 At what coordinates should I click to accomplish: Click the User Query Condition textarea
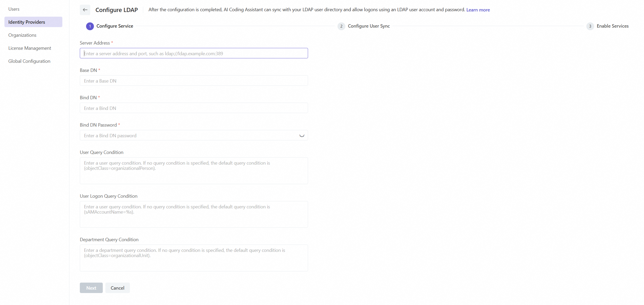pos(194,171)
